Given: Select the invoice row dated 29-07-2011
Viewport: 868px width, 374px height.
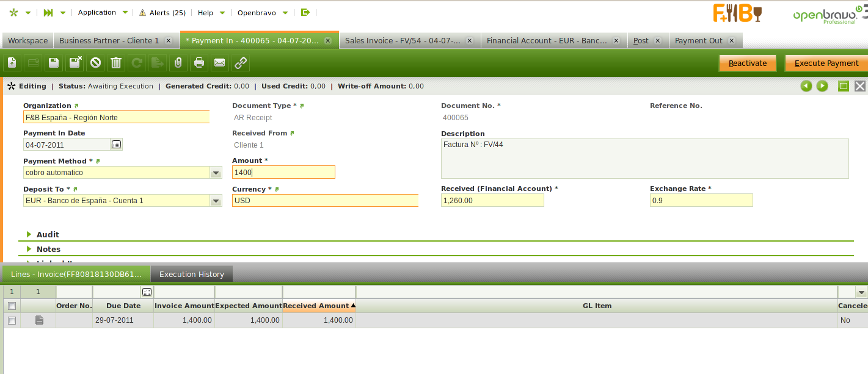Looking at the screenshot, I should pyautogui.click(x=12, y=320).
